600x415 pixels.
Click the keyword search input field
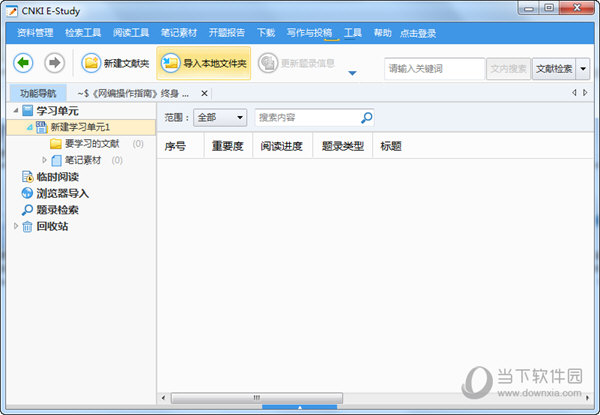(434, 69)
